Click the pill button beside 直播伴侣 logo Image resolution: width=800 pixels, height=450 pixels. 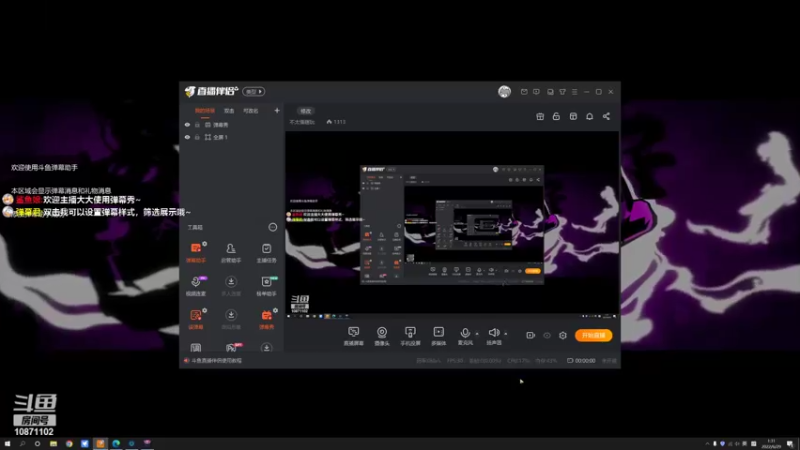(x=254, y=92)
